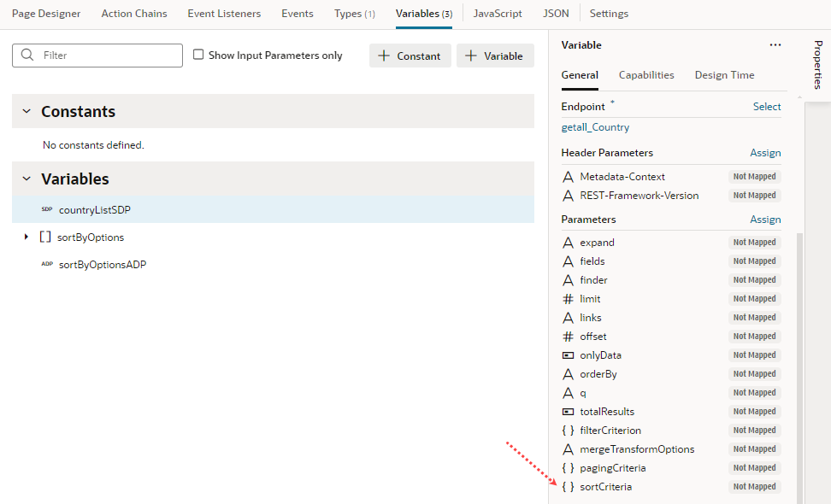Click object braces icon next to pagingCriteria
The image size is (831, 504).
click(x=569, y=468)
